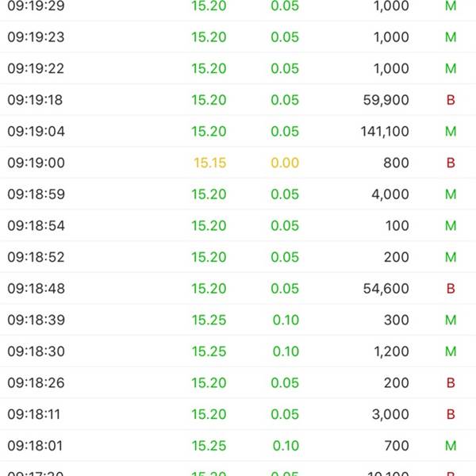Click the 141,100 volume entry
This screenshot has width=476, height=476.
coord(385,132)
